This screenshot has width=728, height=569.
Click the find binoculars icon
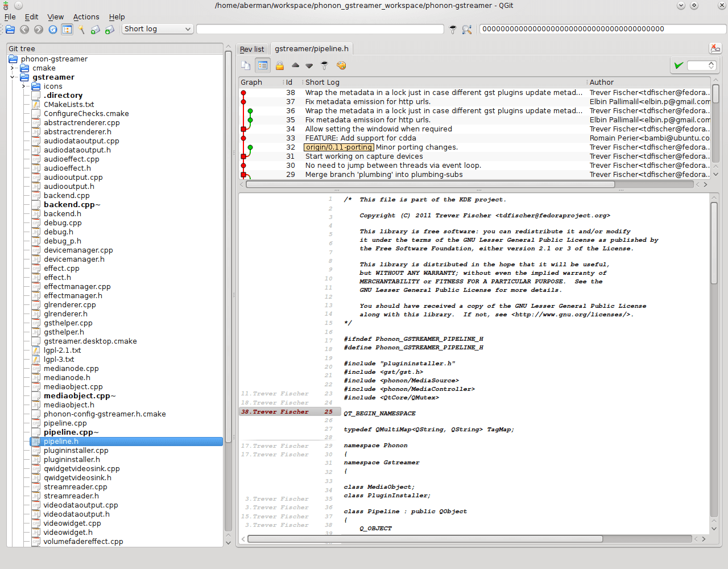pos(467,29)
